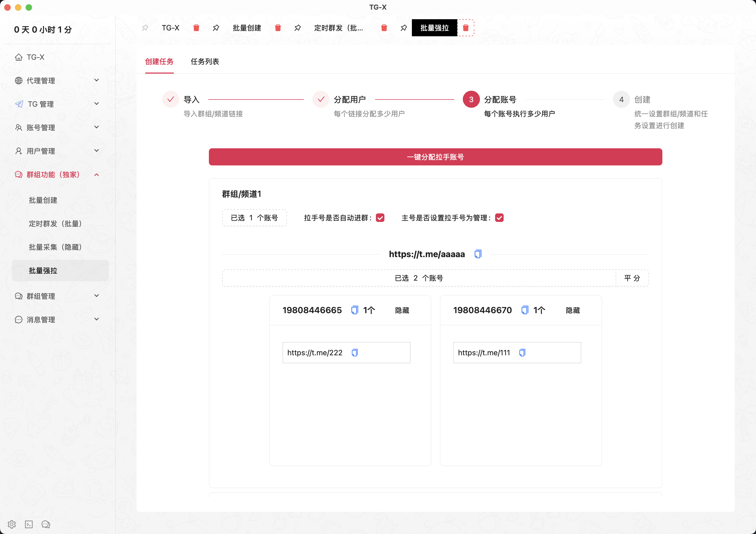Expand the 消息管理 menu chevron

click(x=97, y=319)
